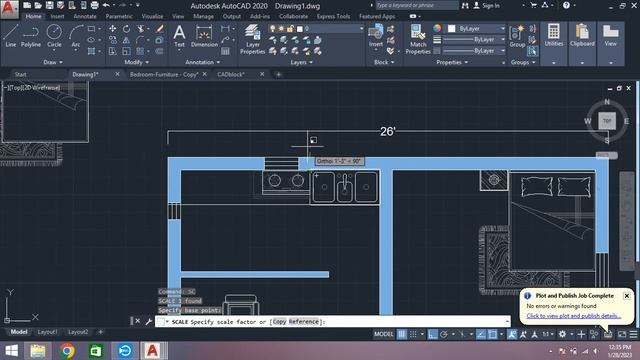Toggle object snap tracking in status bar
This screenshot has height=360, width=640.
[481, 334]
